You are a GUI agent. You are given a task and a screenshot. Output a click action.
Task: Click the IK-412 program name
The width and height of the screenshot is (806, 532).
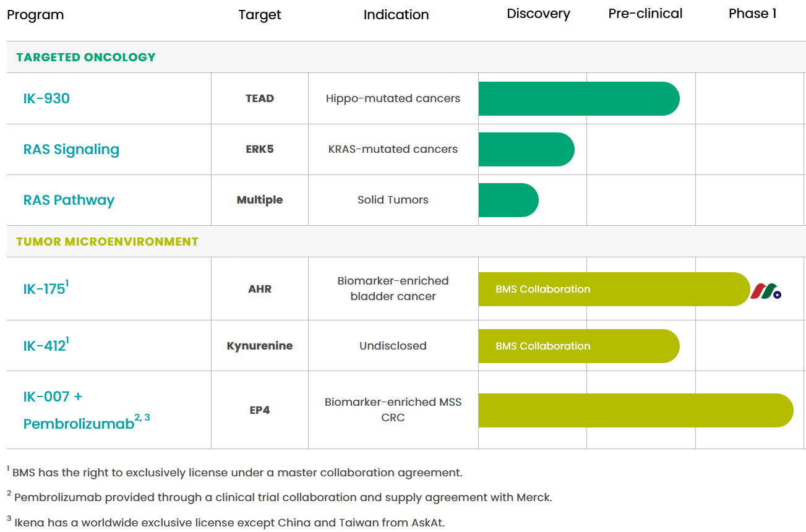coord(45,346)
